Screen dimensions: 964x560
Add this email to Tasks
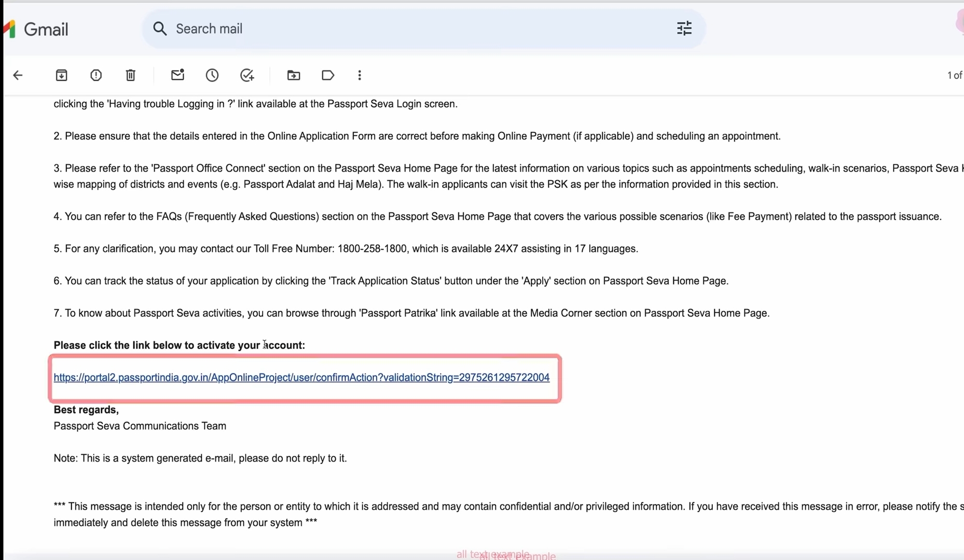[247, 76]
